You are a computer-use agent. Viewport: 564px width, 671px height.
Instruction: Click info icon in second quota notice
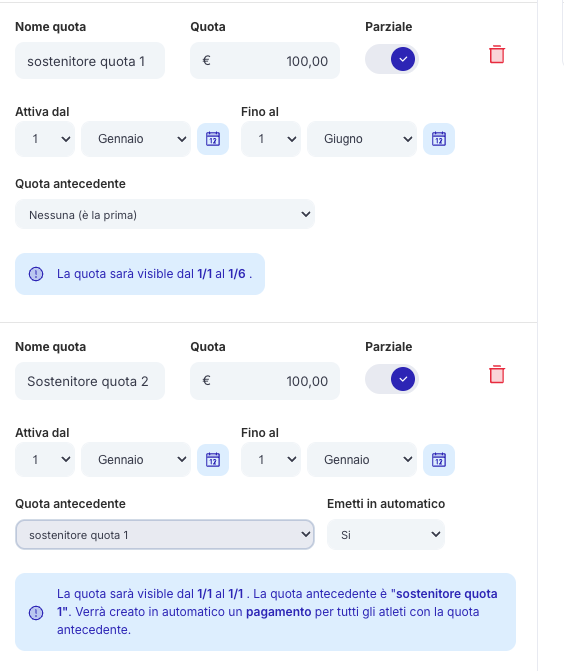[x=36, y=613]
